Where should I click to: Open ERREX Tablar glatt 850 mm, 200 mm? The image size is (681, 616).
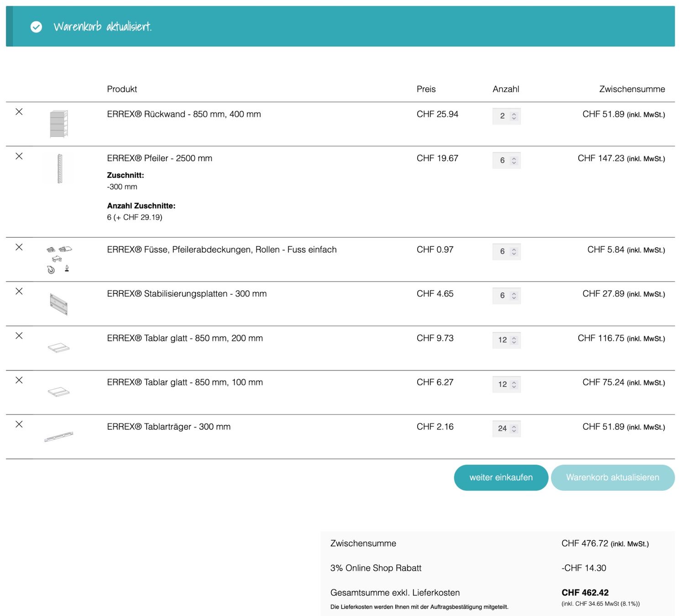coord(185,338)
